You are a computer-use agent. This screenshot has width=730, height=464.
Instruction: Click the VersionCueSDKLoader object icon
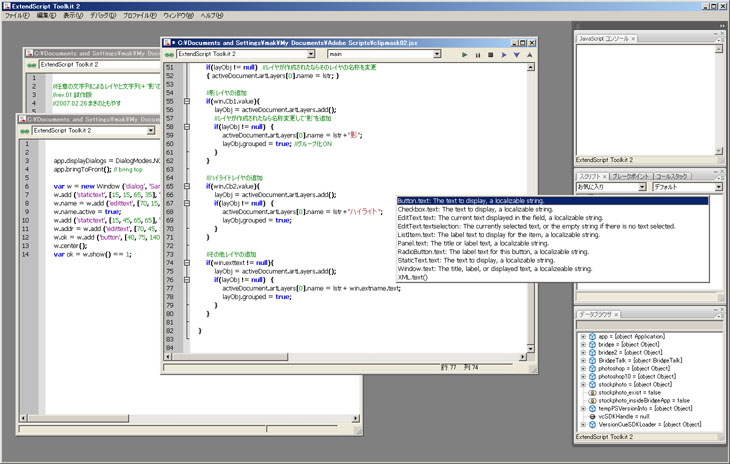pyautogui.click(x=592, y=424)
